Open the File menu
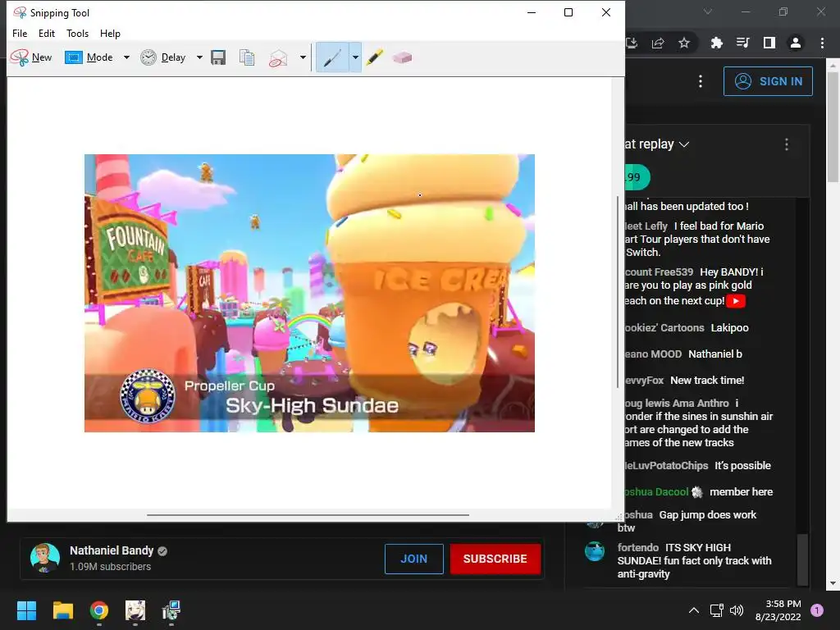Image resolution: width=840 pixels, height=630 pixels. coord(20,33)
